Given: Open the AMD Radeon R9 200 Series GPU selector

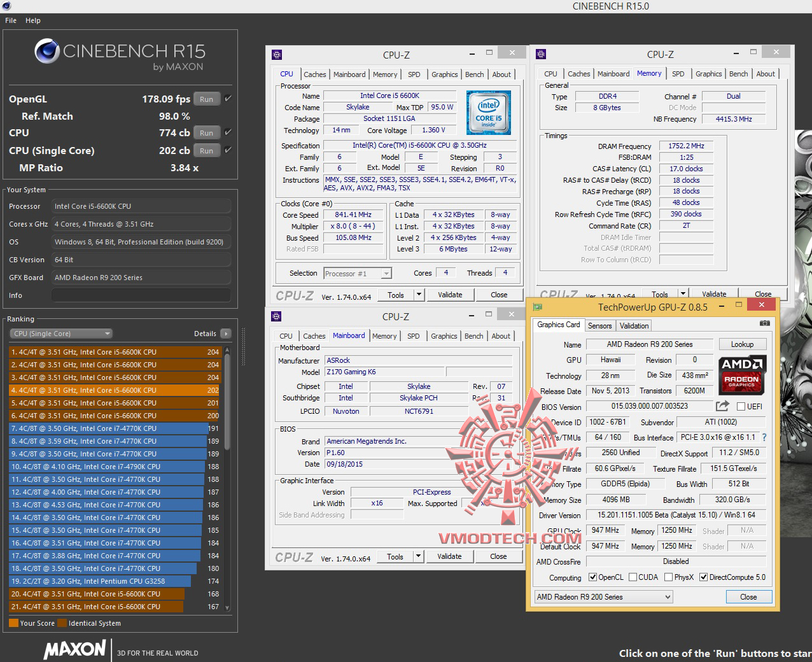Looking at the screenshot, I should [603, 597].
